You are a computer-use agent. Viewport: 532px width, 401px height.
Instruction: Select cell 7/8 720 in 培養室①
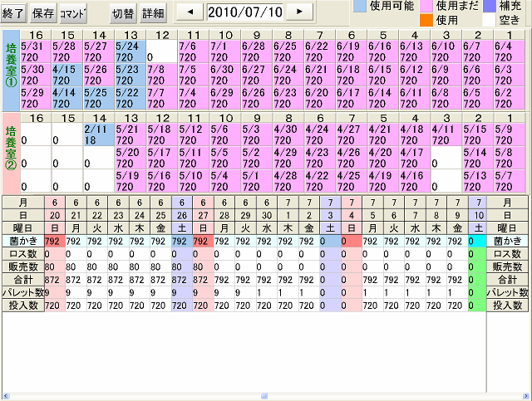(162, 75)
